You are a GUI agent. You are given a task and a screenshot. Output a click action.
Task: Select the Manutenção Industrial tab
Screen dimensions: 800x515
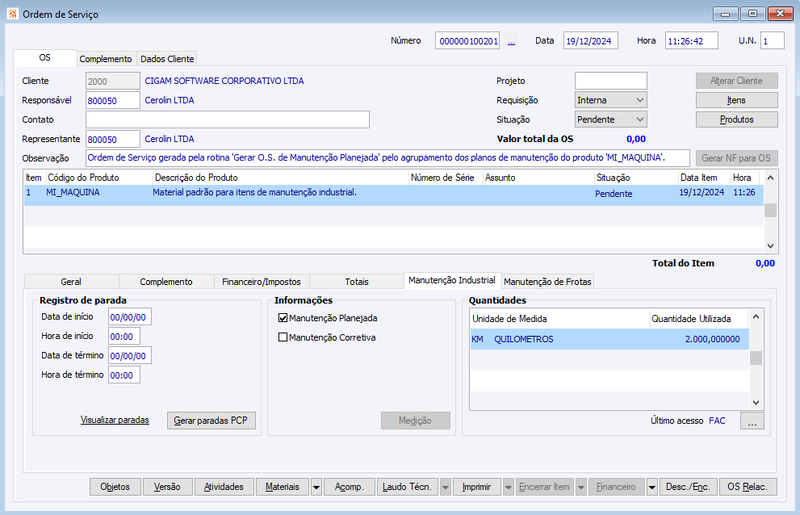452,280
